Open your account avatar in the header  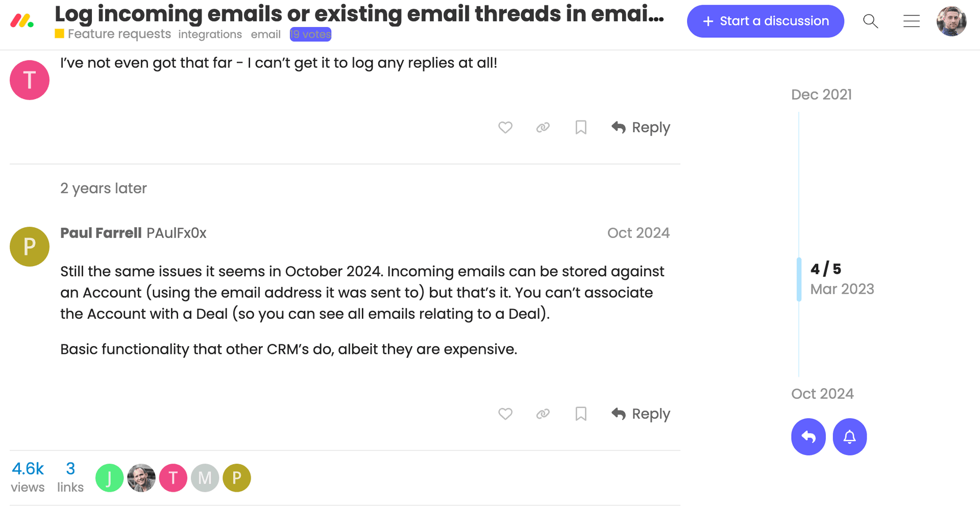pos(951,21)
